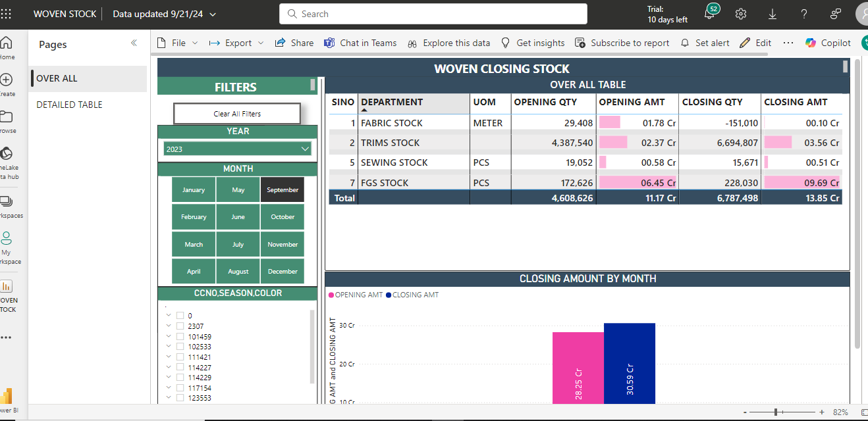This screenshot has height=421, width=868.
Task: Click the zoom slider handle at bottom
Action: (x=776, y=412)
